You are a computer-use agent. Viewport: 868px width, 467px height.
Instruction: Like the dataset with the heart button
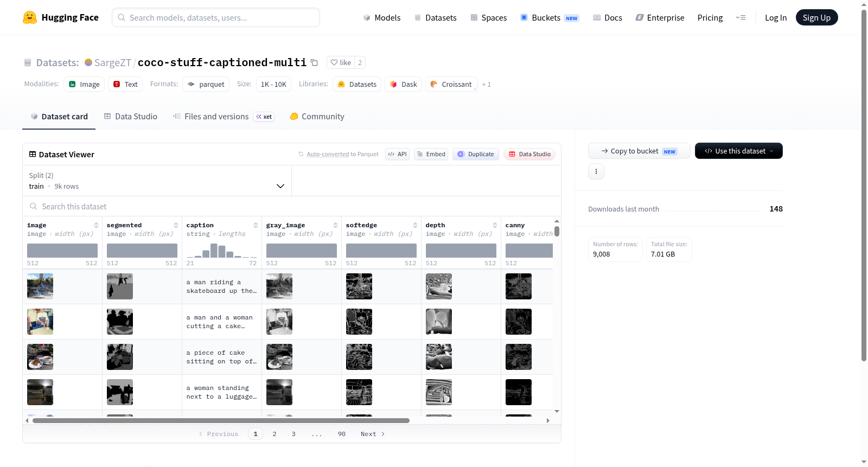341,62
